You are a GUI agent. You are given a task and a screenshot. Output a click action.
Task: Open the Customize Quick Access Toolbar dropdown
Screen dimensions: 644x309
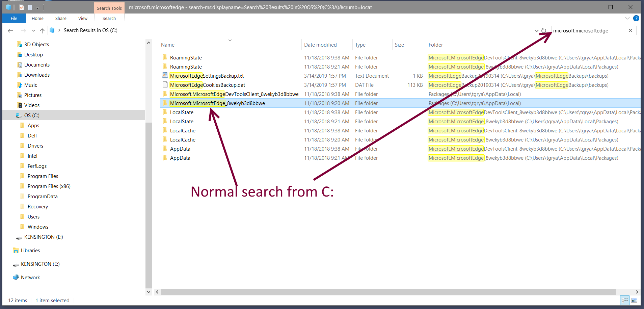pos(37,7)
